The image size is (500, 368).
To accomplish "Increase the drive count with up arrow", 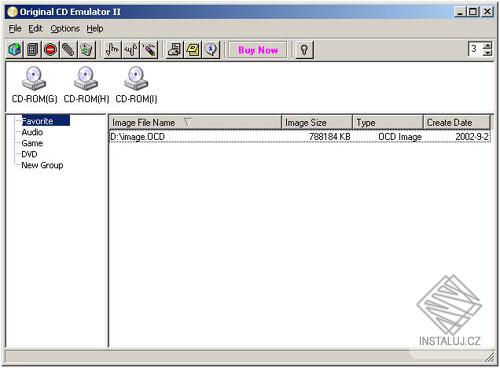I will 487,46.
